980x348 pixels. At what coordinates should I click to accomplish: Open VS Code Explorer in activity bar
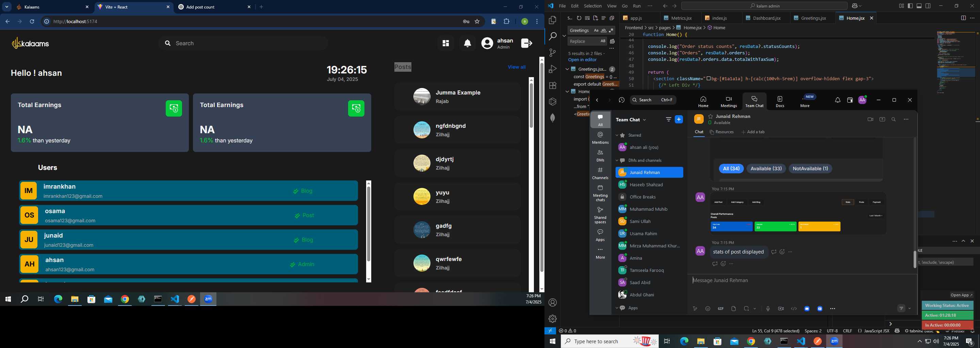[x=553, y=20]
